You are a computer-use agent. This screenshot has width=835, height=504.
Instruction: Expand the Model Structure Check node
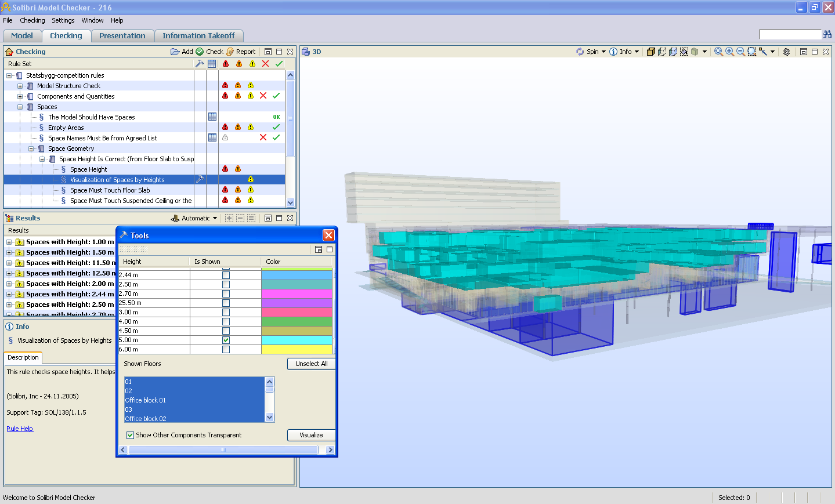pyautogui.click(x=20, y=86)
